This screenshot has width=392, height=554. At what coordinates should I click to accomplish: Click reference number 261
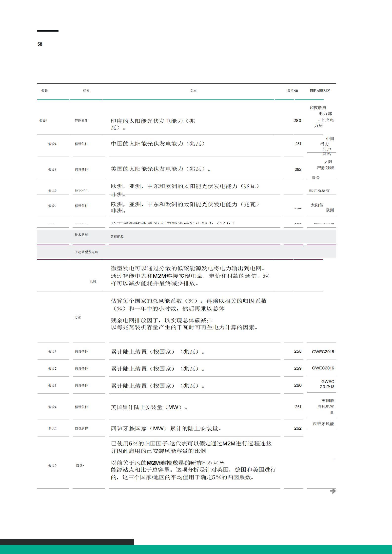[298, 407]
